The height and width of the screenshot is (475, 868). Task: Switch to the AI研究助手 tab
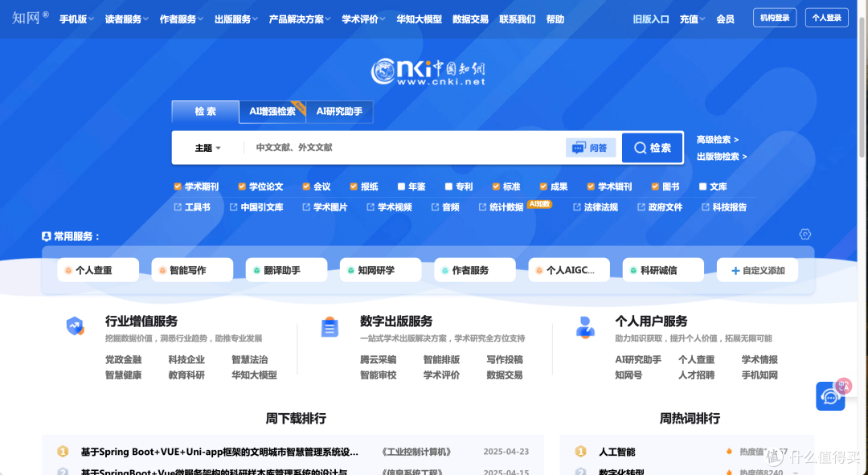tap(339, 112)
